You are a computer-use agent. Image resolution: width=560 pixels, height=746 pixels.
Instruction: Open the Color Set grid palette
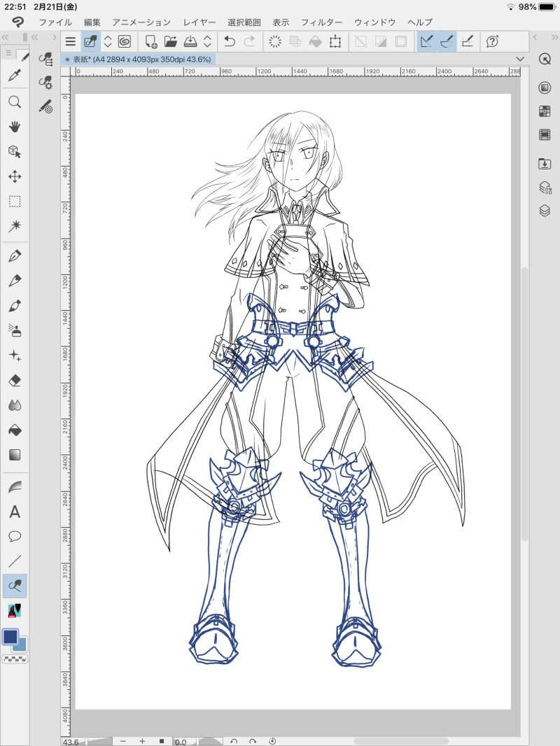pyautogui.click(x=545, y=111)
